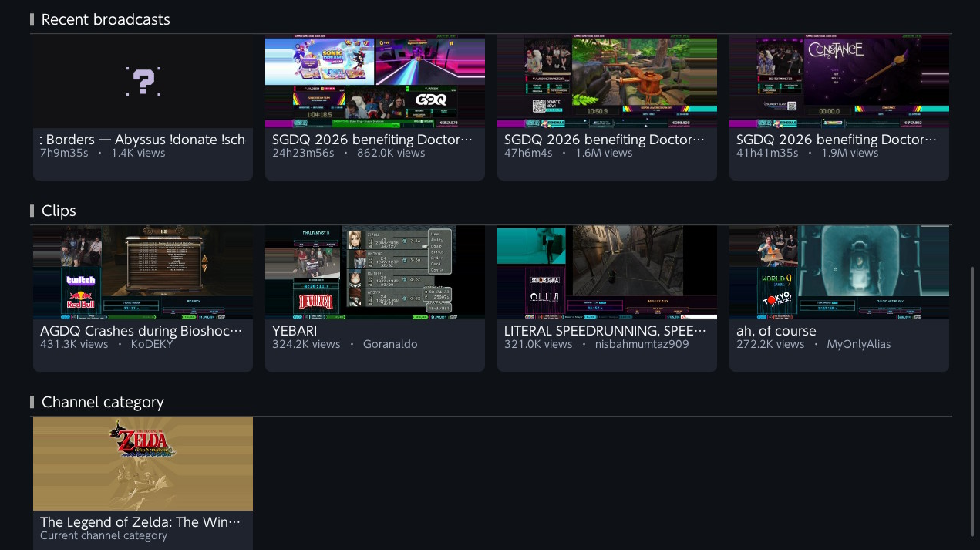980x550 pixels.
Task: Click the 7h9m35s broadcast duration text
Action: coord(64,153)
